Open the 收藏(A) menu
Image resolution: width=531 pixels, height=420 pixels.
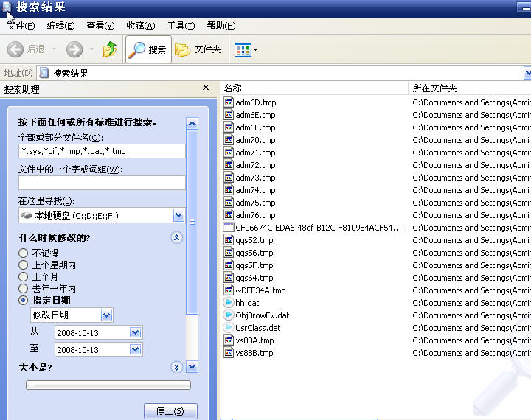[141, 26]
